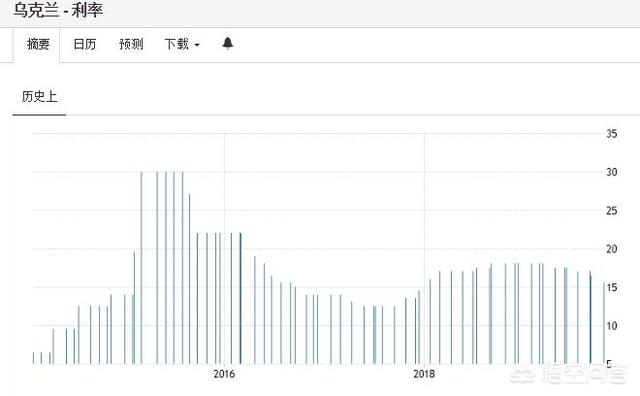This screenshot has height=396, width=640.
Task: Click the 2018 x-axis label
Action: coord(424,374)
